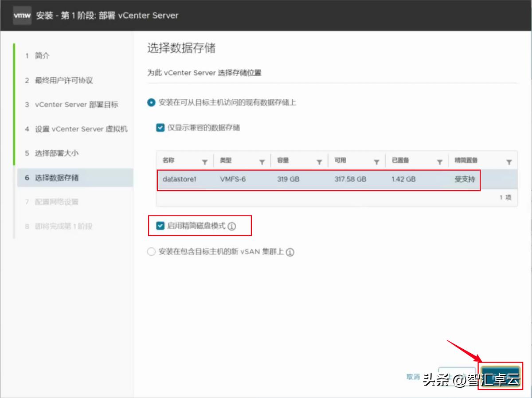The image size is (532, 398).
Task: Click 选择数据存储 page heading
Action: (181, 48)
